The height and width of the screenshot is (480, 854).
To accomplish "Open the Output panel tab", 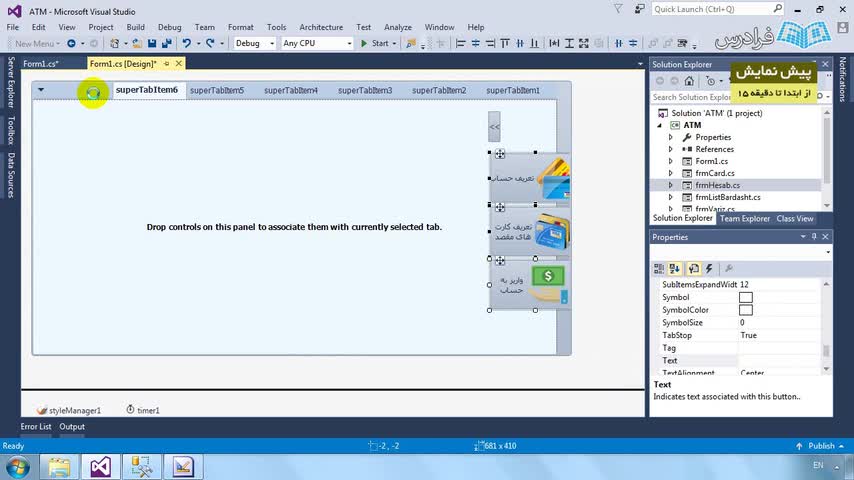I will (72, 427).
